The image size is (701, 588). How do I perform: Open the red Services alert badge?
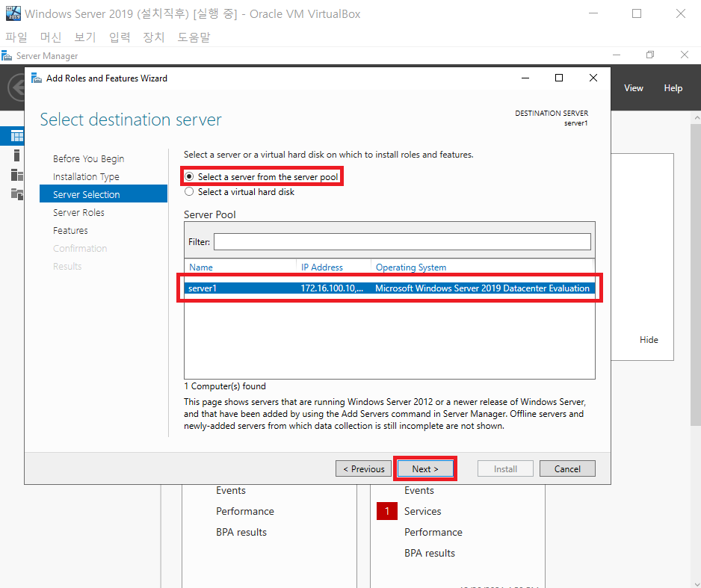tap(386, 511)
